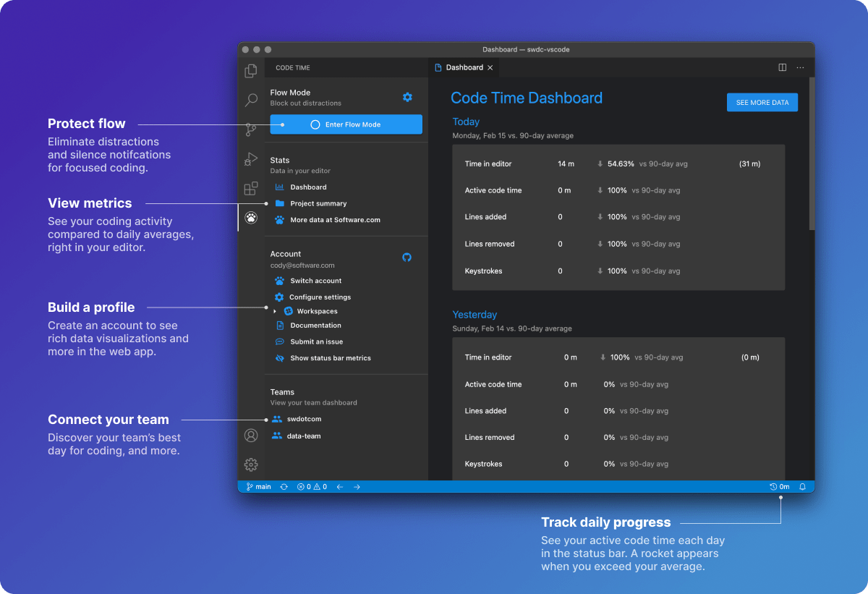Click the cody@software.com account email
868x594 pixels.
pos(302,266)
